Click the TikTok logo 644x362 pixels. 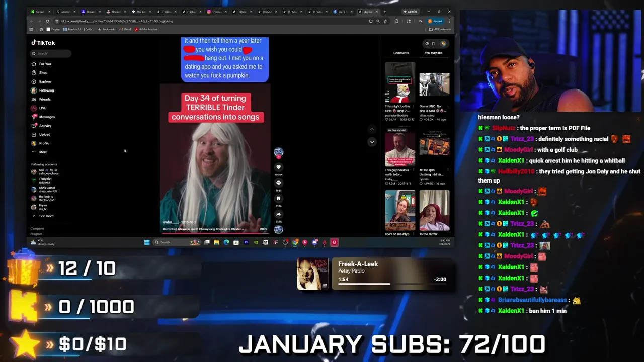tap(43, 43)
